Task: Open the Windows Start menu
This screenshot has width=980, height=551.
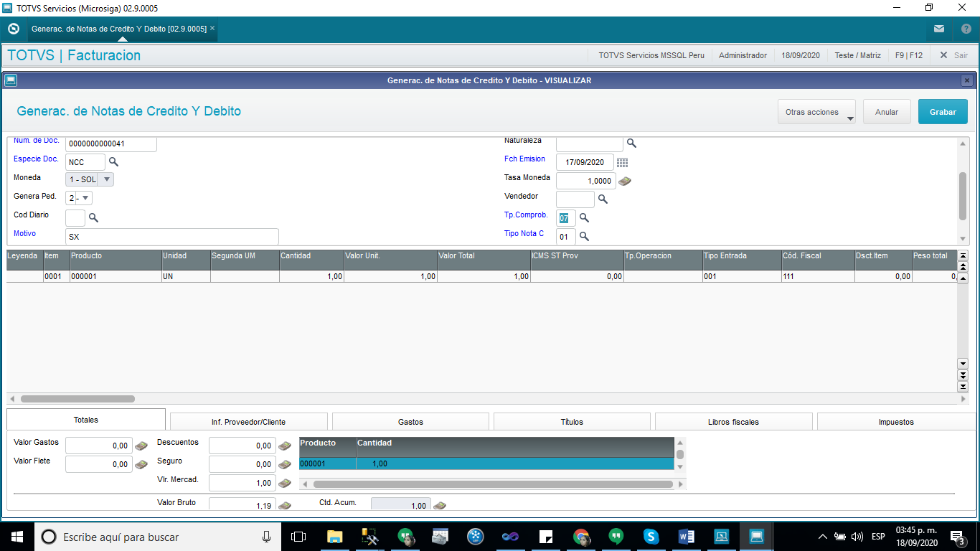Action: coord(17,537)
